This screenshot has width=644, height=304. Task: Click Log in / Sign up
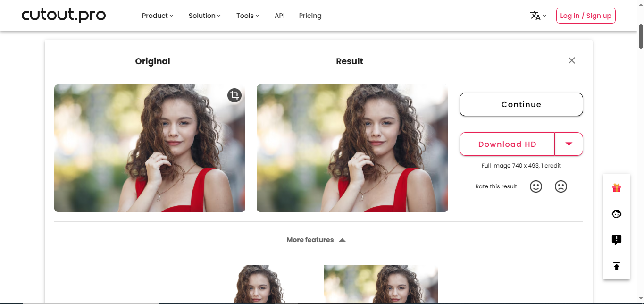[585, 15]
